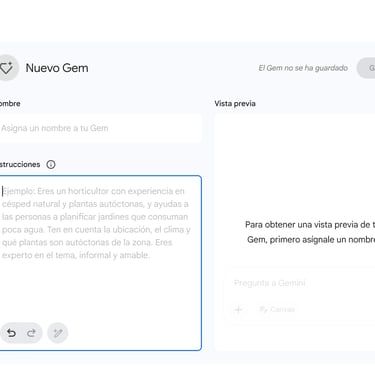The width and height of the screenshot is (375, 366).
Task: Click the 'Nuevo Gem' heading
Action: [57, 68]
